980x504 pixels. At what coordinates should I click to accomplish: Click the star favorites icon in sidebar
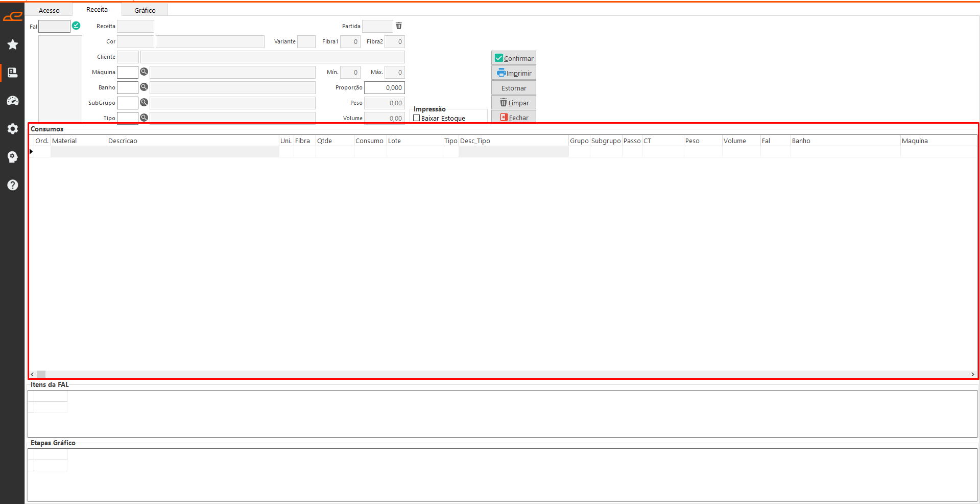(x=13, y=45)
